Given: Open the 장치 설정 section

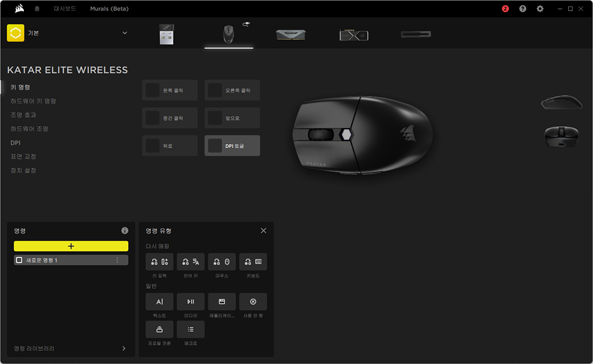Looking at the screenshot, I should click(24, 171).
